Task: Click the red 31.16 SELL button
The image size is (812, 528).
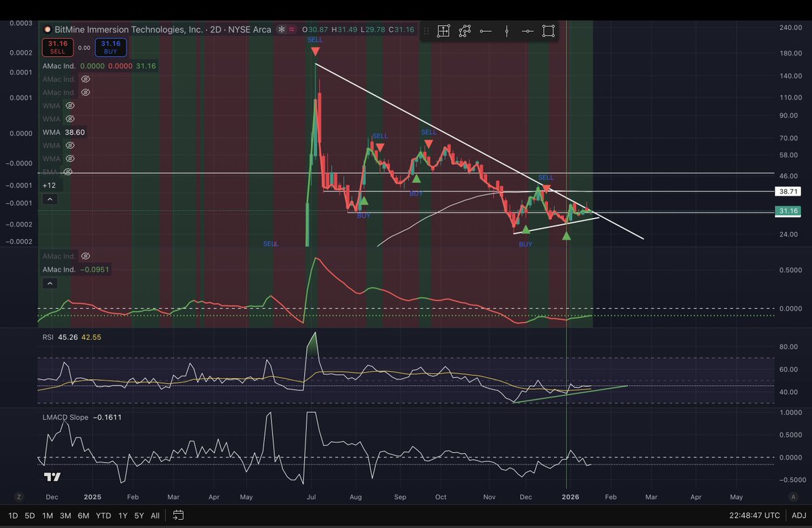Action: click(58, 47)
